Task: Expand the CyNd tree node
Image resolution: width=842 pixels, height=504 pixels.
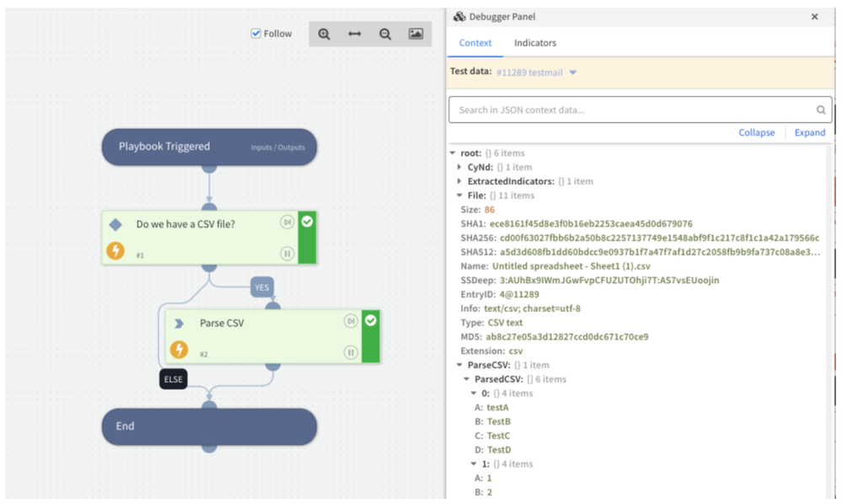Action: coord(459,167)
